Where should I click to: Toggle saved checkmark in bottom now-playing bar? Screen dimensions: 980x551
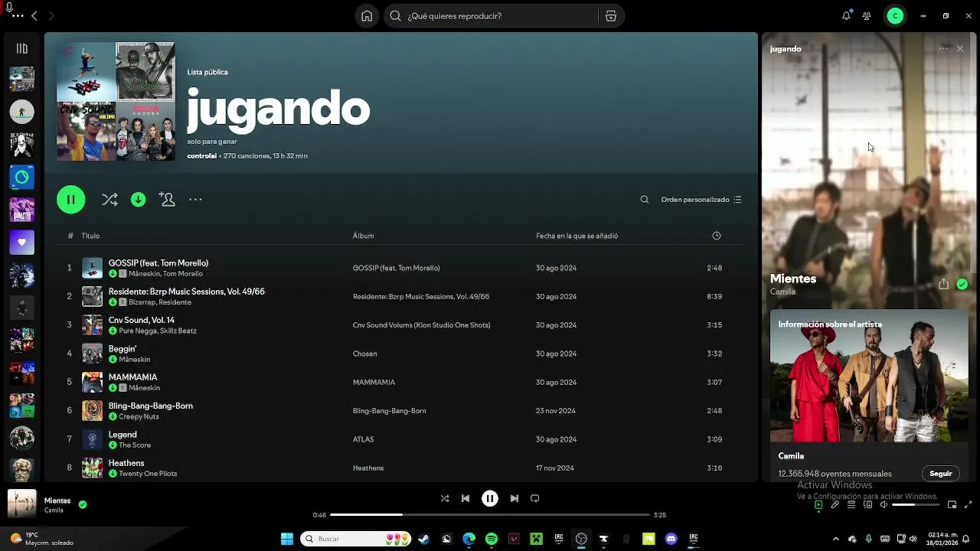[82, 504]
